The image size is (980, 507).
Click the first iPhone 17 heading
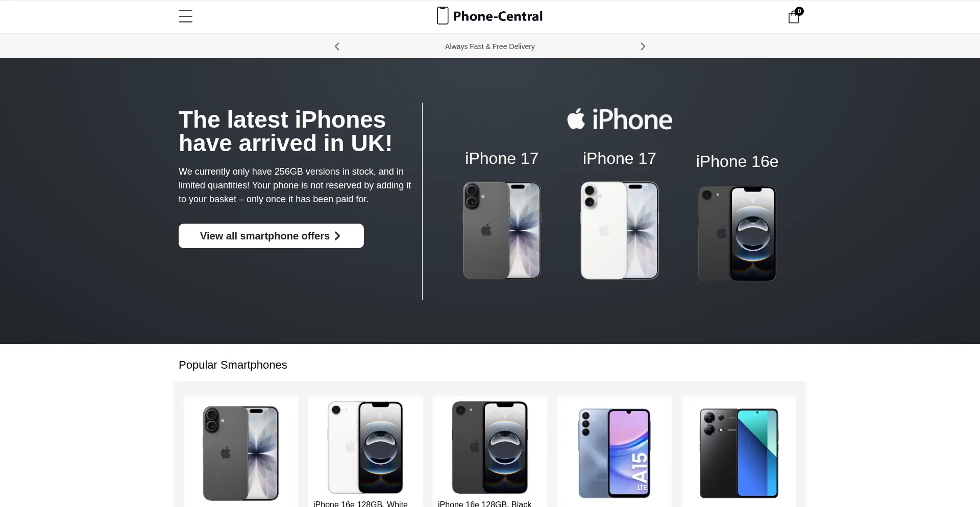tap(502, 158)
